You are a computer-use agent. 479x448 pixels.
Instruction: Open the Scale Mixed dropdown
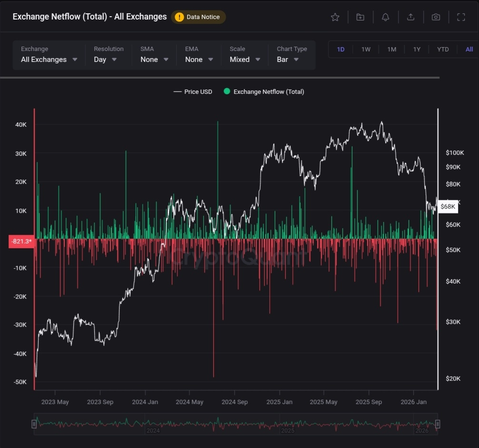coord(245,60)
